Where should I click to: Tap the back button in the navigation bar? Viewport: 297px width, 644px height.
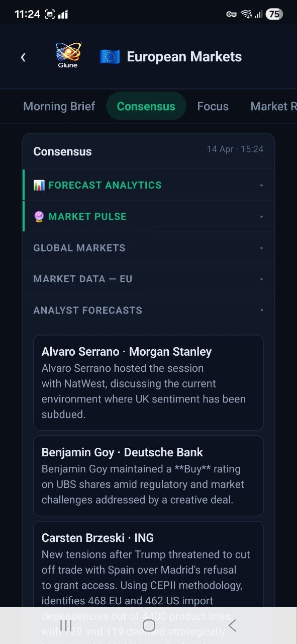pos(232,625)
